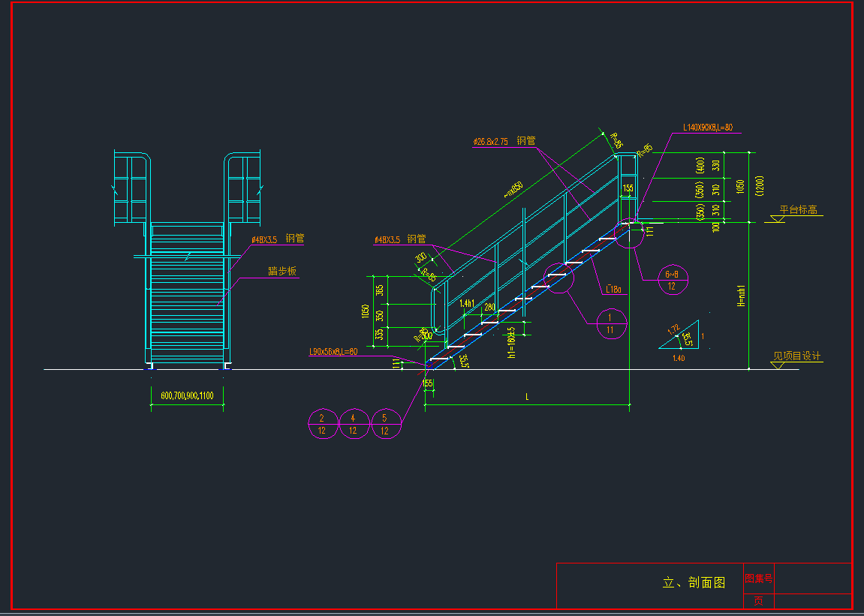
Task: Click detail callout circle 2 over 12
Action: coord(322,424)
